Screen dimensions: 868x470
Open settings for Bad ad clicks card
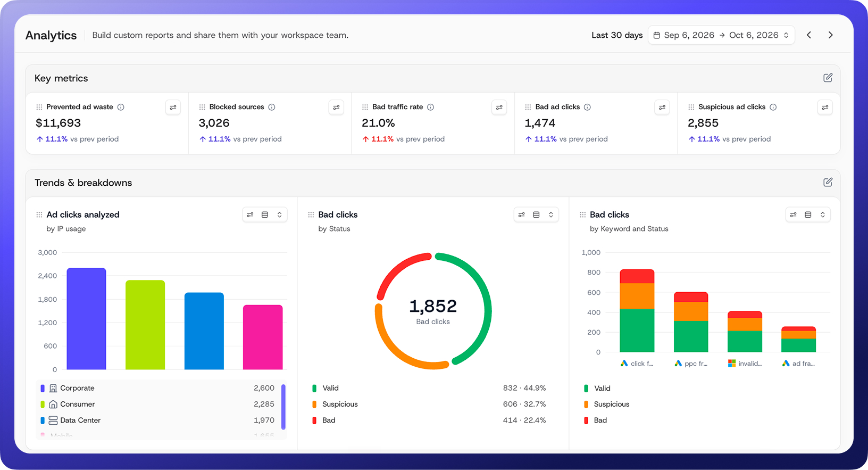tap(662, 108)
